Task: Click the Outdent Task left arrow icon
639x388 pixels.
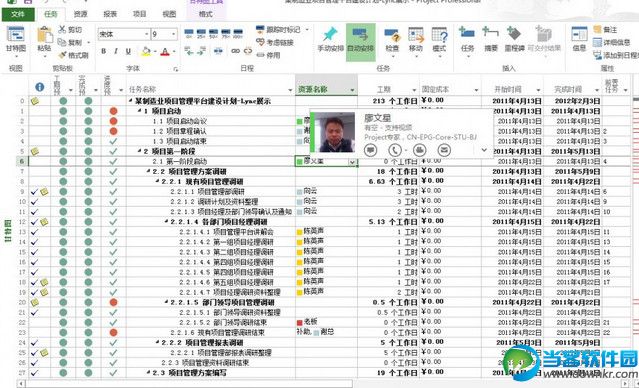Action: (x=189, y=51)
